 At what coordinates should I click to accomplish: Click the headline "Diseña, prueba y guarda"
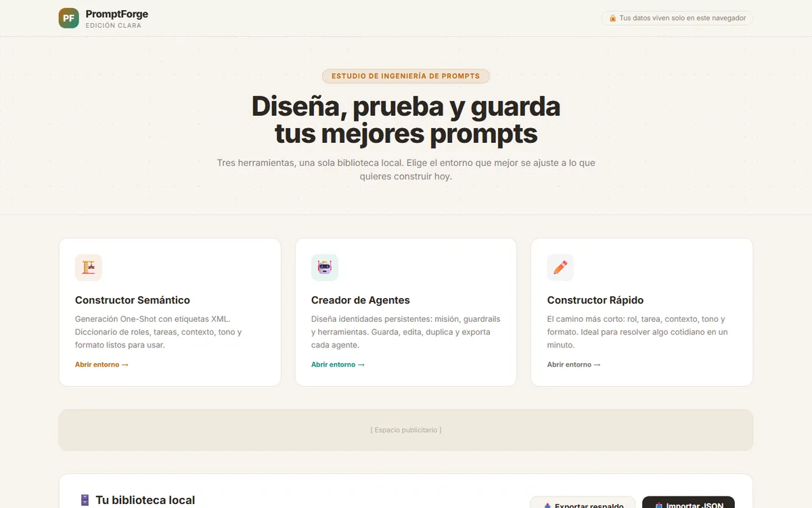(406, 106)
